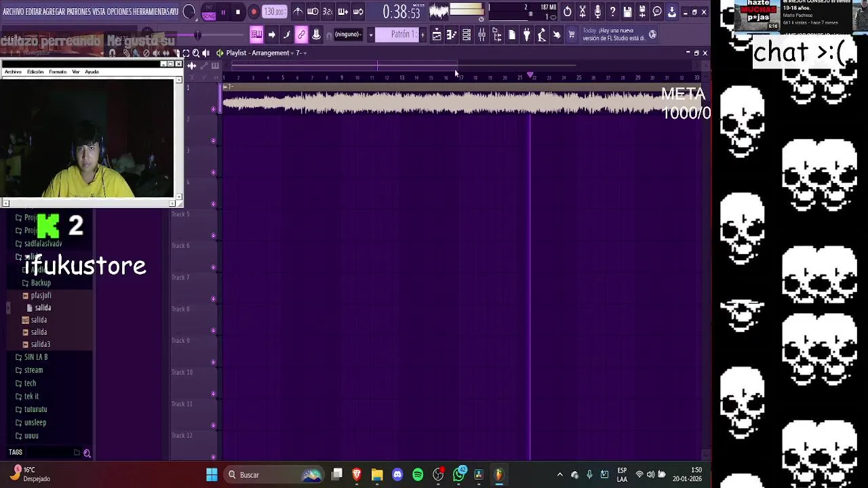Switch the PAT/SONG mode toggle
This screenshot has height=488, width=868.
(209, 12)
